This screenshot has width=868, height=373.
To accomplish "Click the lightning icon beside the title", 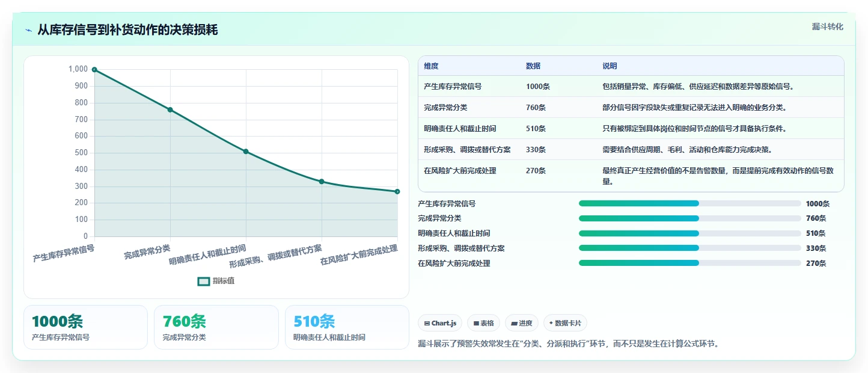I will tap(29, 30).
